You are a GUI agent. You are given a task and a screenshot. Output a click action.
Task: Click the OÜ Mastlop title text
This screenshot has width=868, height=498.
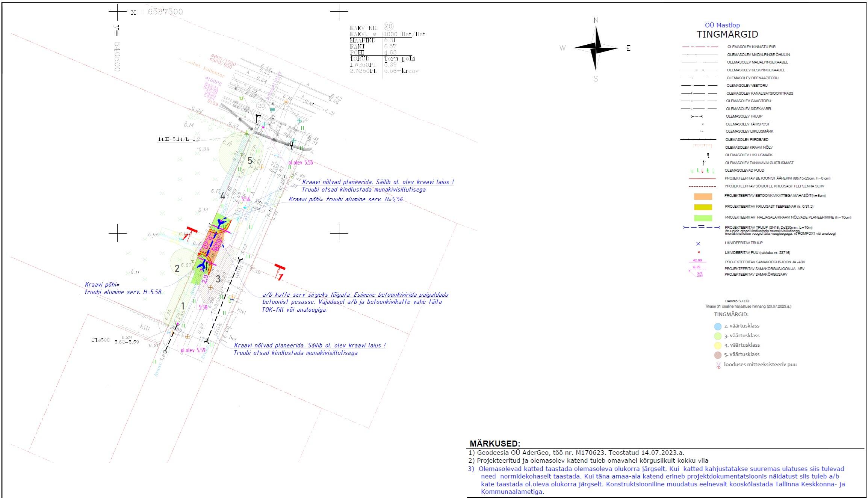click(x=722, y=25)
